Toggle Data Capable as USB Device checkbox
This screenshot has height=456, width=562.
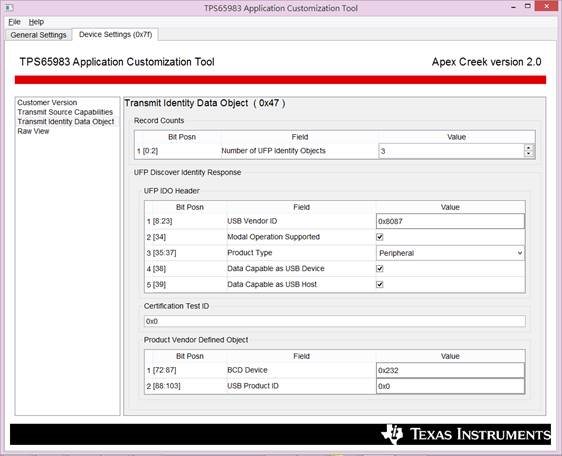pos(380,269)
